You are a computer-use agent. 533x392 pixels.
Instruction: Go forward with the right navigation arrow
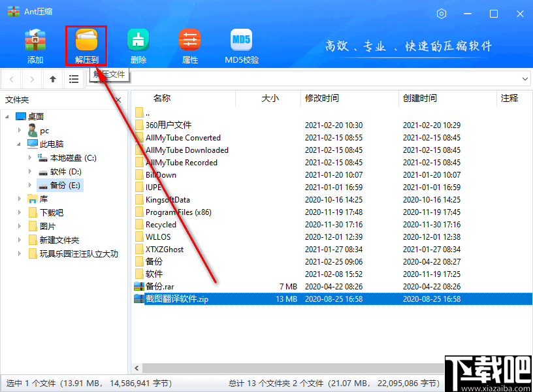[x=32, y=79]
